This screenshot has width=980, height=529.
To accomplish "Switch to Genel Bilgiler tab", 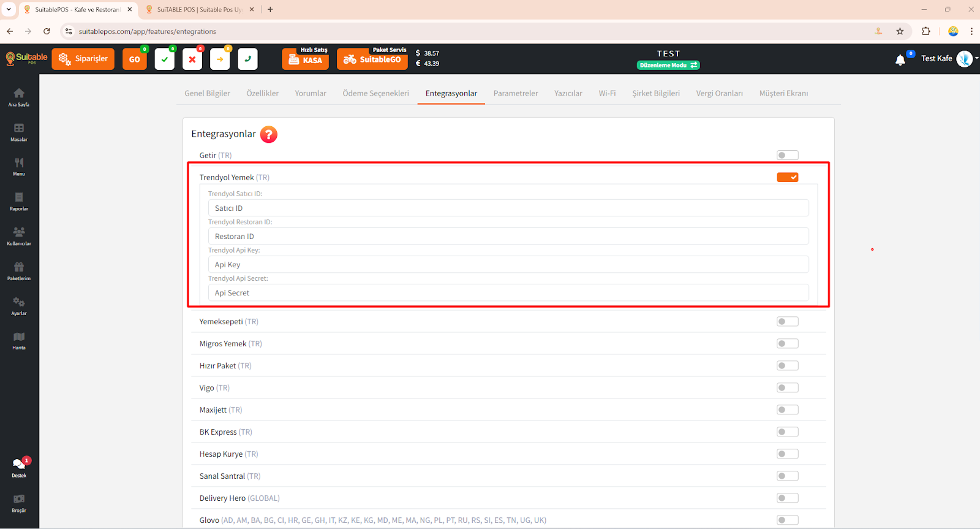I will [x=208, y=93].
